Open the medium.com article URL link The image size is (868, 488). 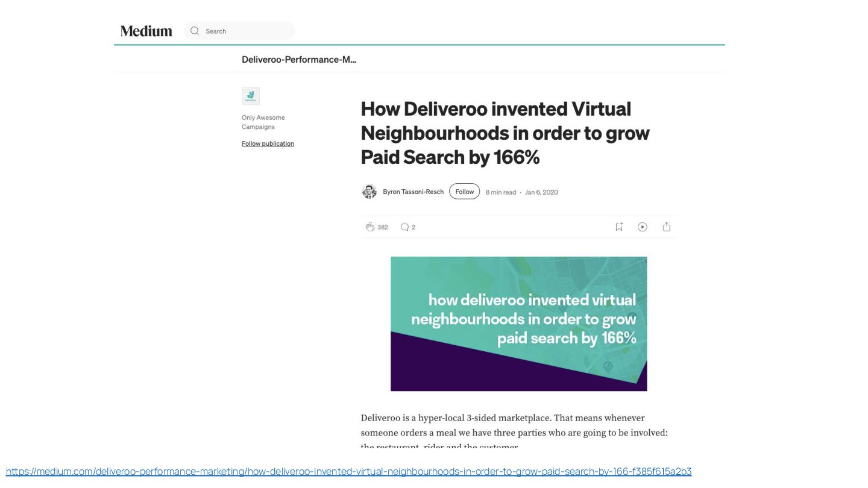tap(348, 471)
